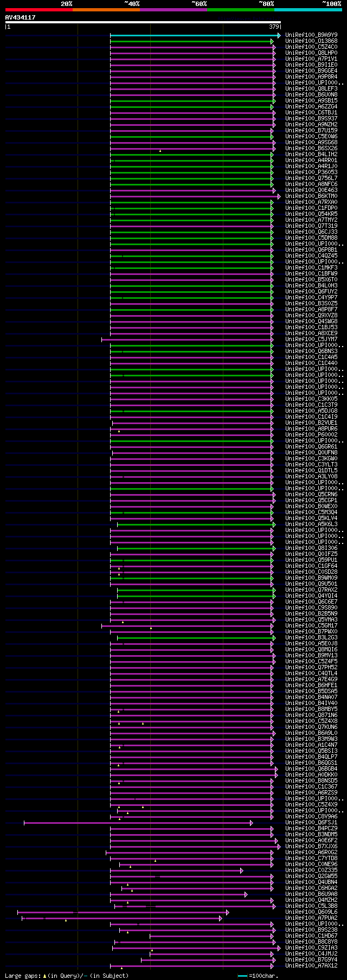This screenshot has width=347, height=980.
Task: Open UniRef100_C5GM17 entry
Action: pos(312,626)
